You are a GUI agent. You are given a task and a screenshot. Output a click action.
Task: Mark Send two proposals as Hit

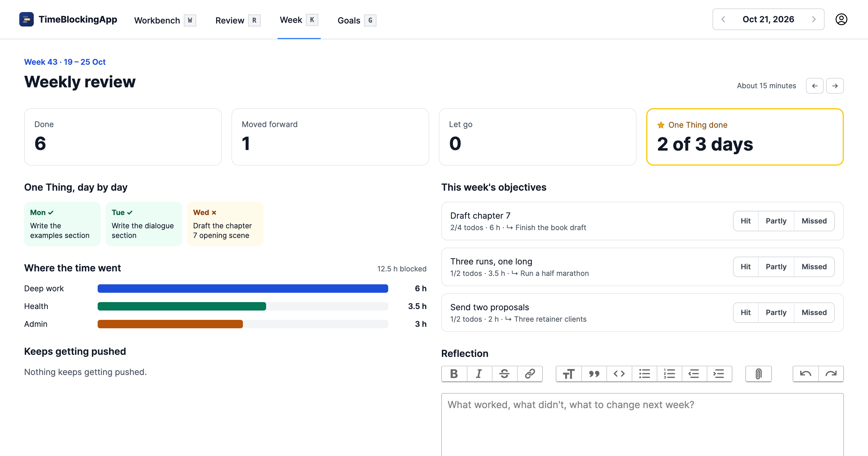[x=745, y=313]
